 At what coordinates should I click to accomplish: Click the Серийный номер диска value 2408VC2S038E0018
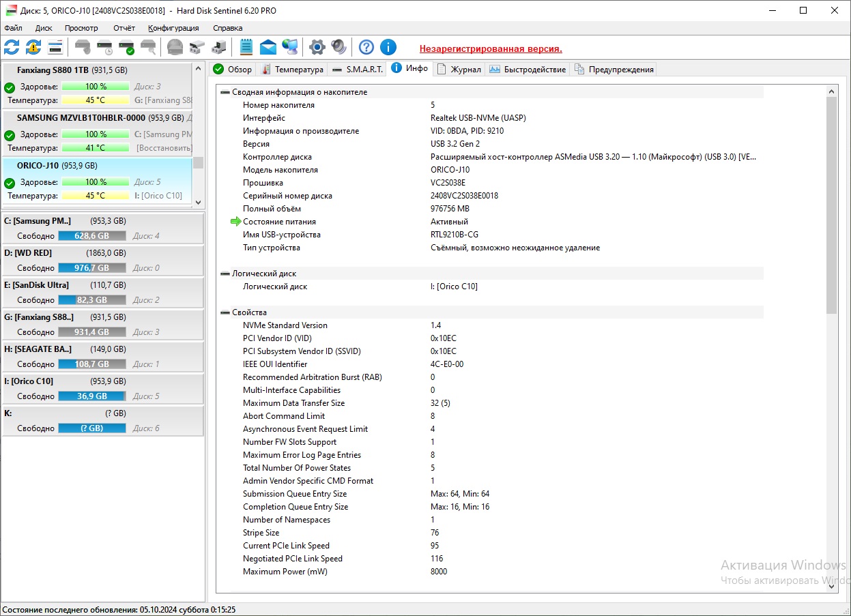(464, 196)
